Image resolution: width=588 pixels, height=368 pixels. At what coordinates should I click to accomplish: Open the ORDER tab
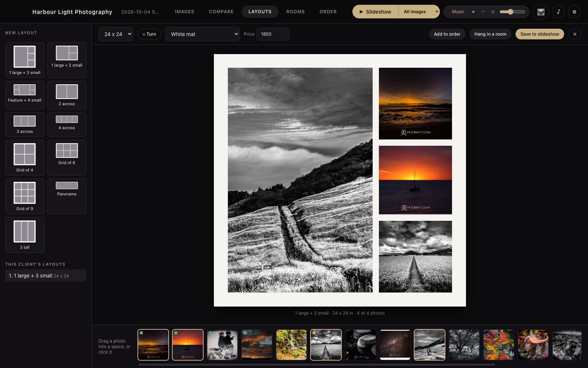pyautogui.click(x=328, y=12)
